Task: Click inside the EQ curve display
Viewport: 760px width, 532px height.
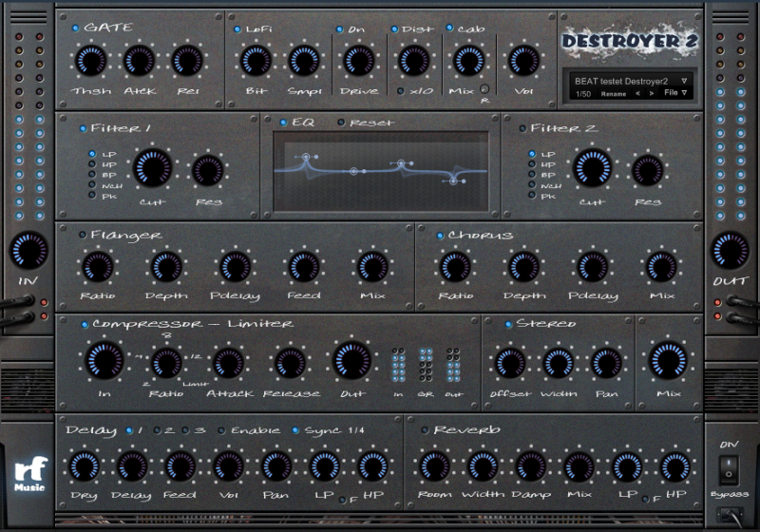Action: pos(380,171)
